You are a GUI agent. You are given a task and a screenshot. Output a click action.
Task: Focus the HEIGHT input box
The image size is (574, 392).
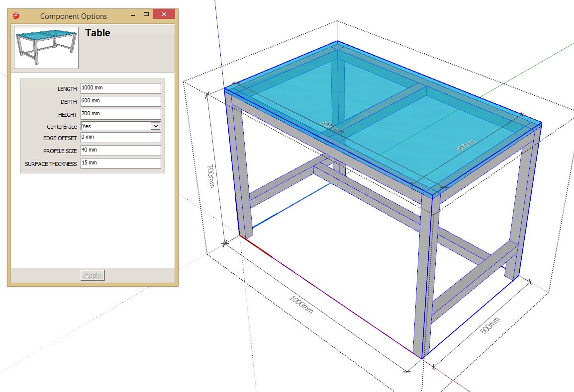(x=120, y=114)
